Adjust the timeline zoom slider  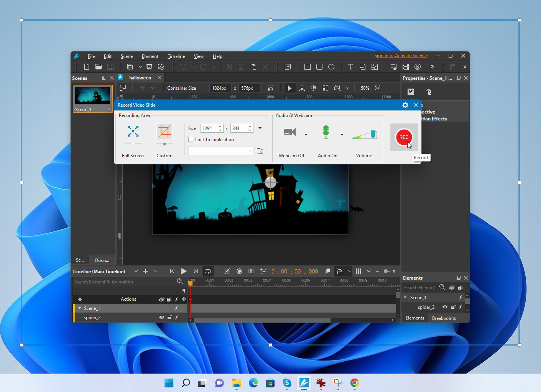pyautogui.click(x=387, y=271)
